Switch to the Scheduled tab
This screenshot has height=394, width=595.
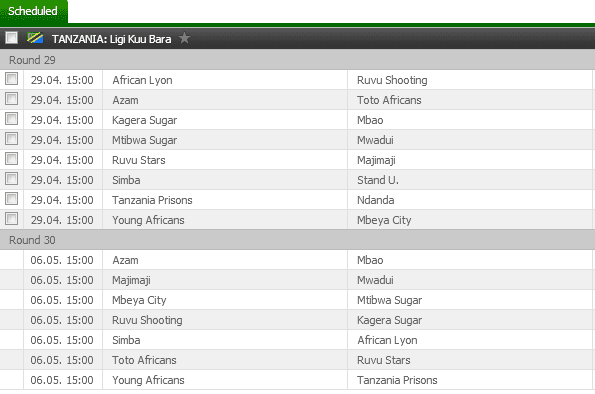point(33,11)
